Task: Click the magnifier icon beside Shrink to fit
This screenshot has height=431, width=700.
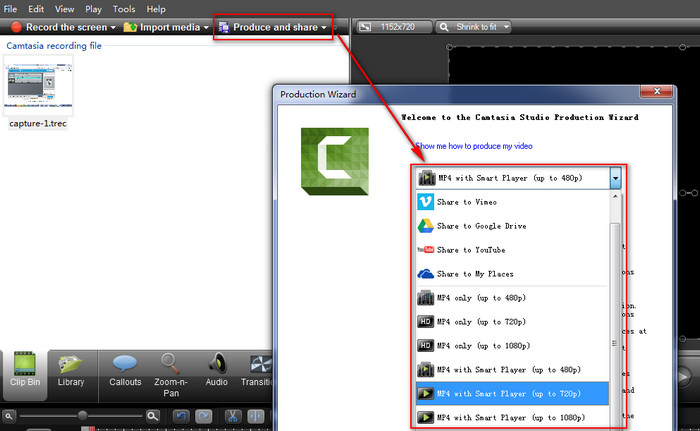Action: pyautogui.click(x=444, y=27)
